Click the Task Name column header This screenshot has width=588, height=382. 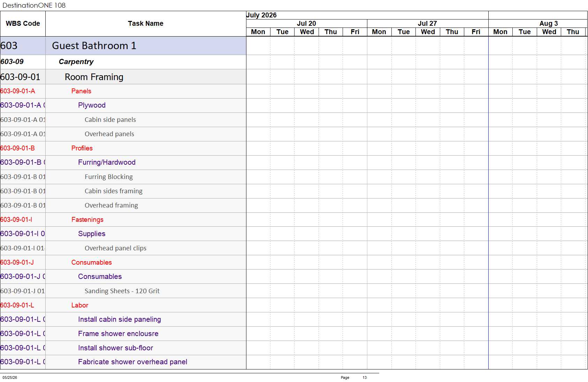[x=146, y=24]
